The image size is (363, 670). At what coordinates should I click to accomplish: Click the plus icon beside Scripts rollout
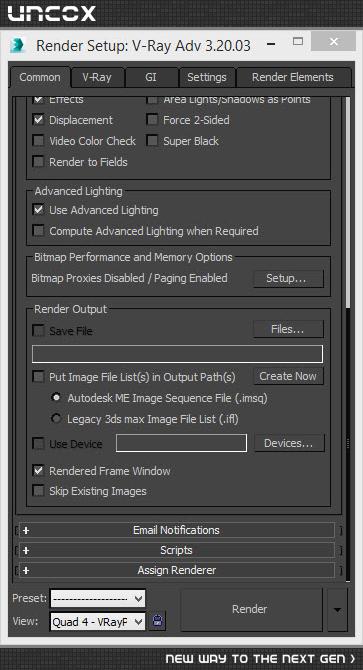coord(26,550)
